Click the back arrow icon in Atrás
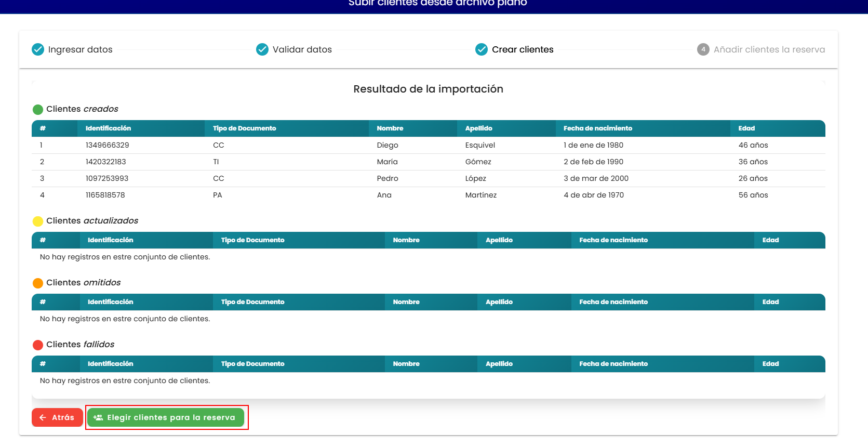The width and height of the screenshot is (868, 446). 43,417
